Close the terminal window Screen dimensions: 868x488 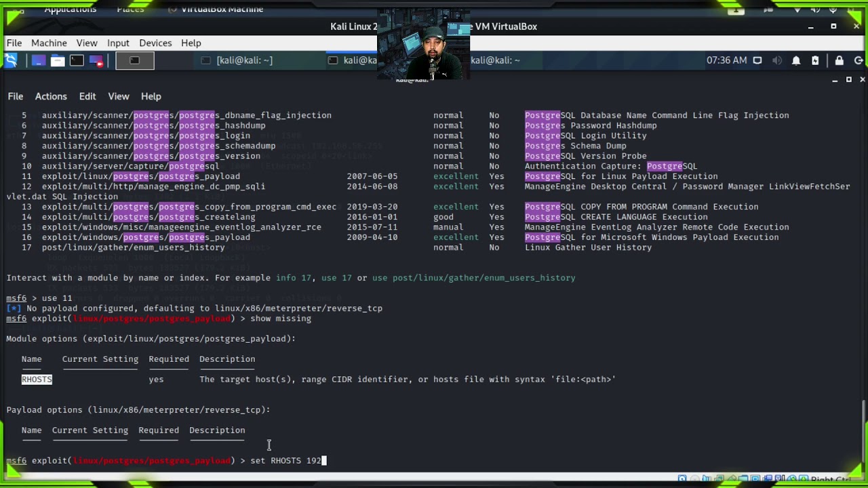(862, 80)
